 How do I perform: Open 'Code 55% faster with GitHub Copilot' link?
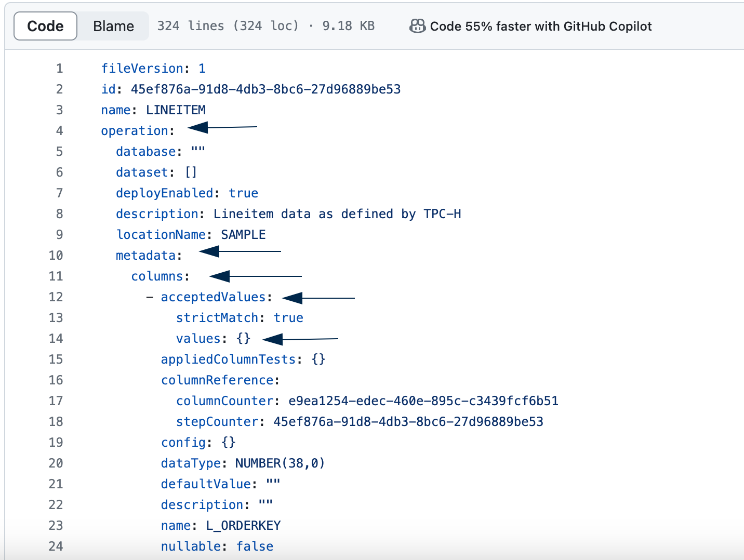pos(540,26)
